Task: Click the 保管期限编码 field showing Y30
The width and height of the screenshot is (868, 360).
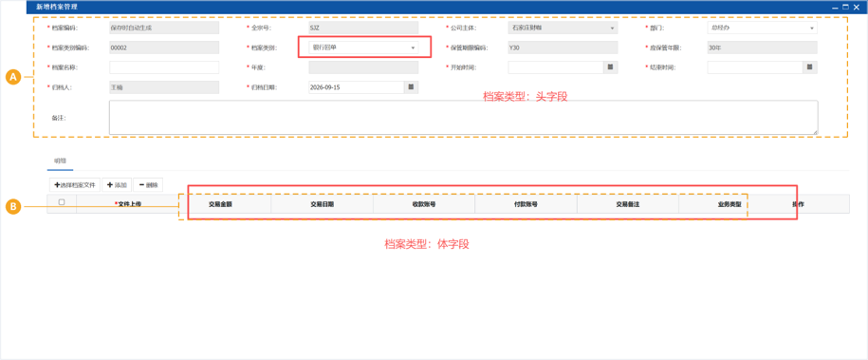Action: pyautogui.click(x=563, y=47)
